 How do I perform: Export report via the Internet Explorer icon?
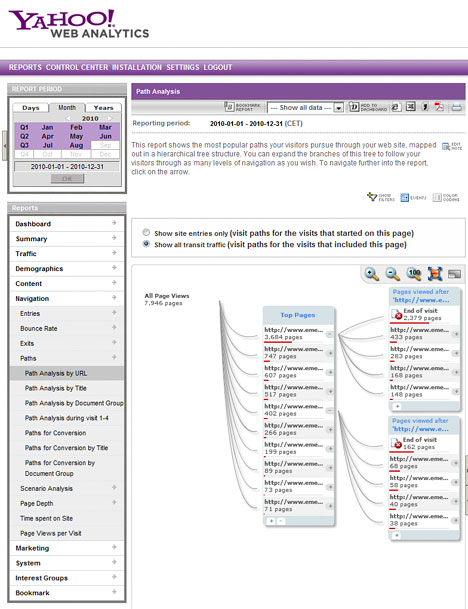pyautogui.click(x=396, y=107)
